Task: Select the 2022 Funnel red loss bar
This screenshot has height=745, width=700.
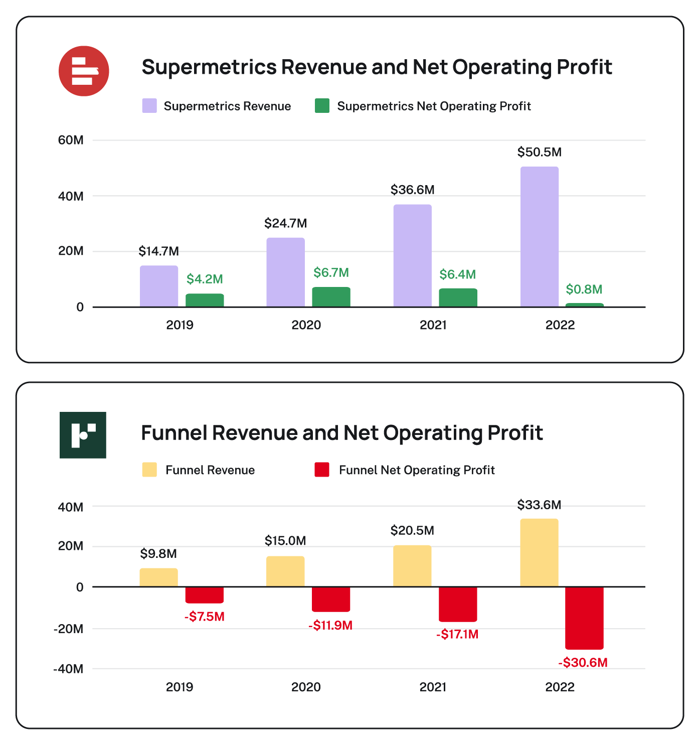Action: [x=584, y=618]
